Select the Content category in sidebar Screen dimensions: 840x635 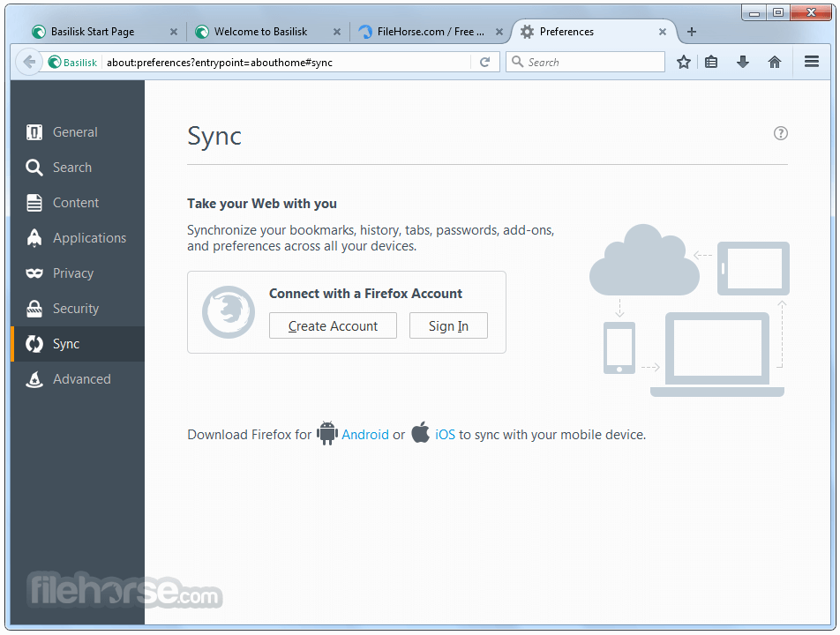pos(77,202)
